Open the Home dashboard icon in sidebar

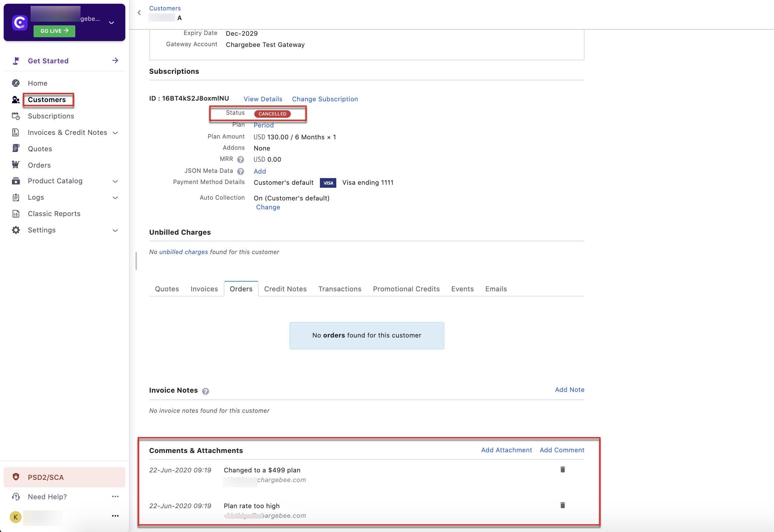(16, 83)
